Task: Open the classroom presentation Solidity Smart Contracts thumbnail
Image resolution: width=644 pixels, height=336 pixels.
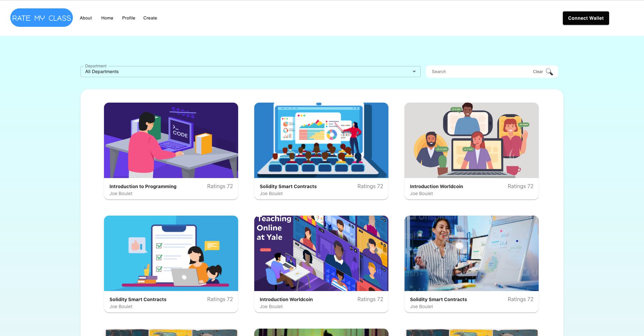Action: tap(321, 140)
